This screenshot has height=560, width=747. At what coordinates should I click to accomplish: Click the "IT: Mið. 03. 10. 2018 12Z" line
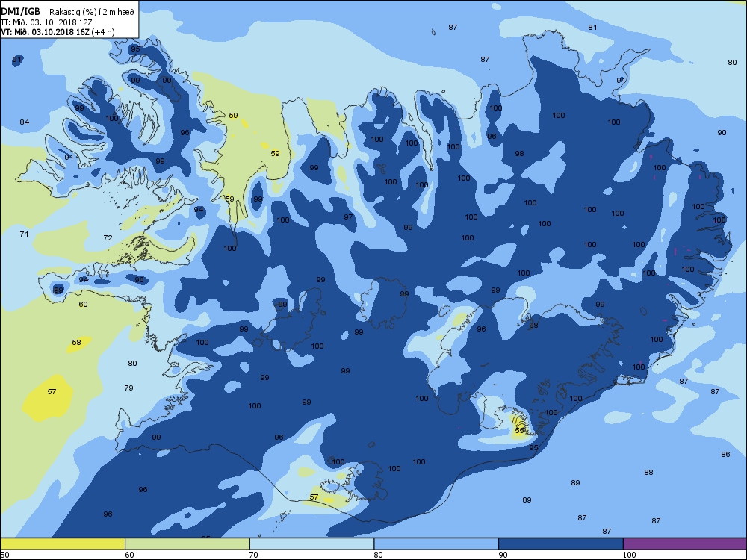pyautogui.click(x=46, y=22)
